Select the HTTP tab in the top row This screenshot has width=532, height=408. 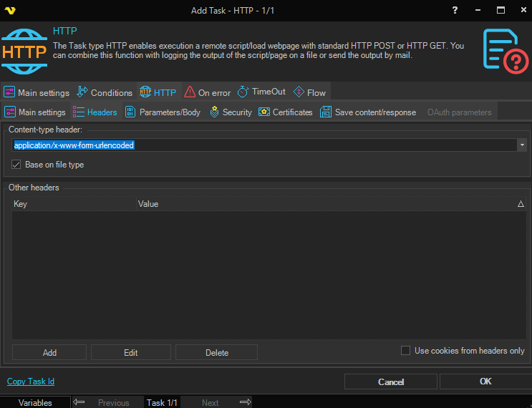158,92
